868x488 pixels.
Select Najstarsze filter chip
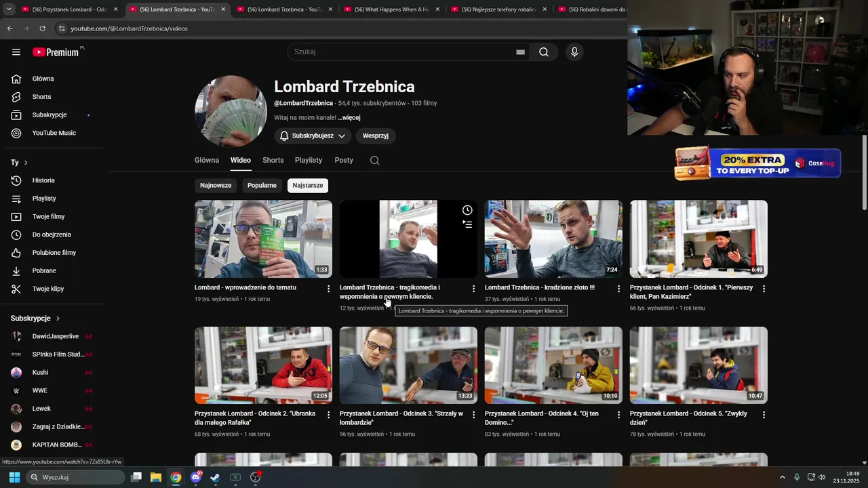(308, 186)
